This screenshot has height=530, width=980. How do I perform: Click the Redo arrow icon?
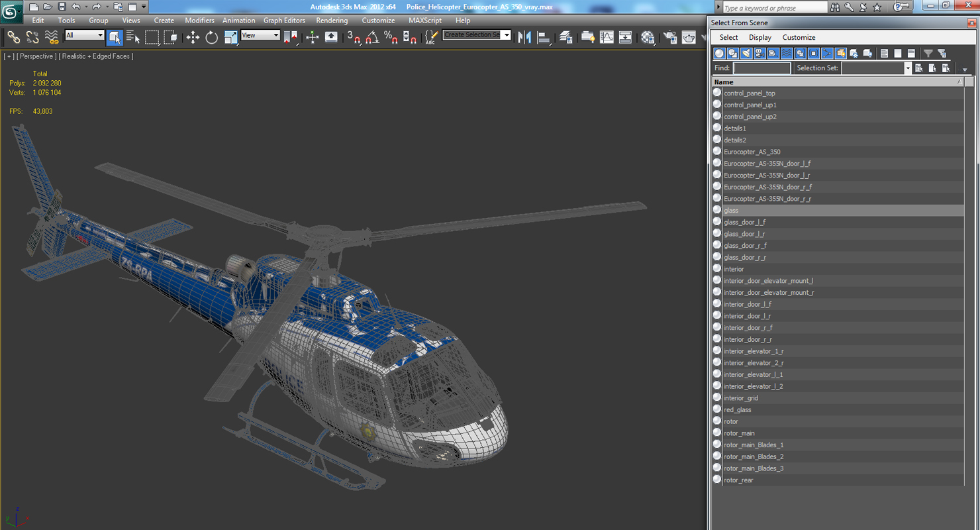coord(97,7)
